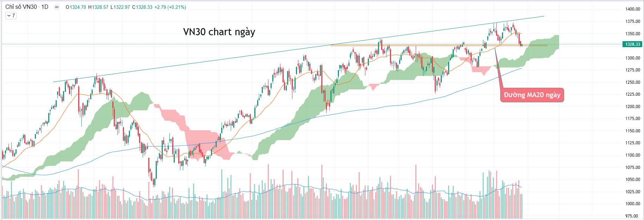Select the VN30 chart ngày text annotation

(x=219, y=32)
